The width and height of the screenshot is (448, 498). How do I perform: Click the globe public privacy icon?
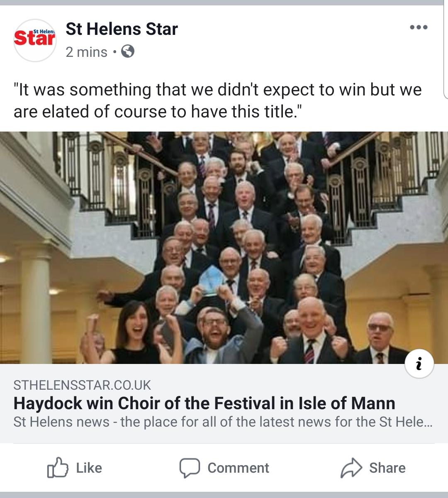click(128, 52)
